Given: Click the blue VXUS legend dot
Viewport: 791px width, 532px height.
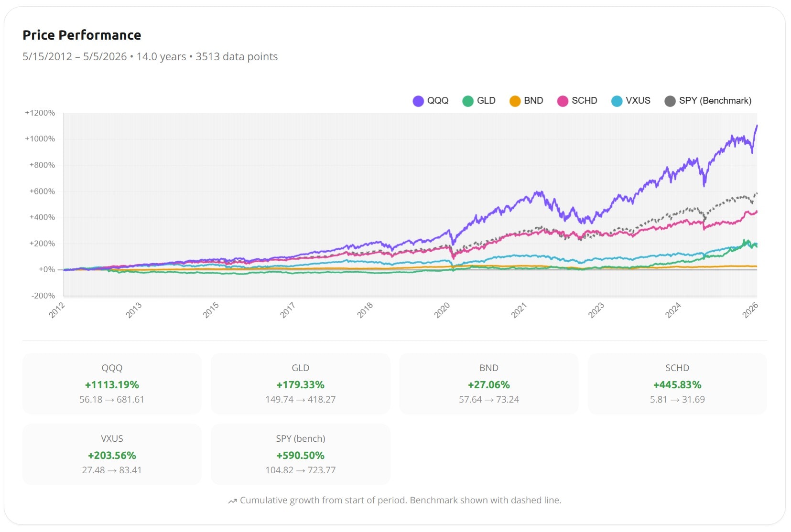Looking at the screenshot, I should click(x=617, y=101).
